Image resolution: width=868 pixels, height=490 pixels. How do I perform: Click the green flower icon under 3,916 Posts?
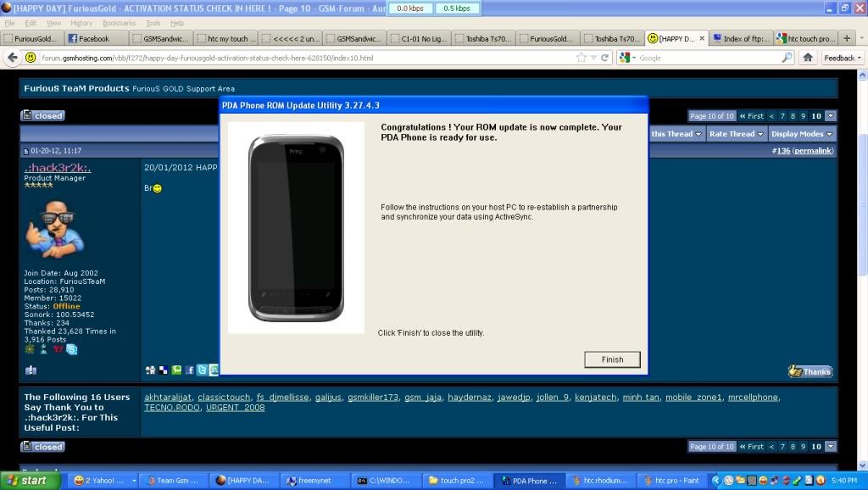click(x=30, y=348)
